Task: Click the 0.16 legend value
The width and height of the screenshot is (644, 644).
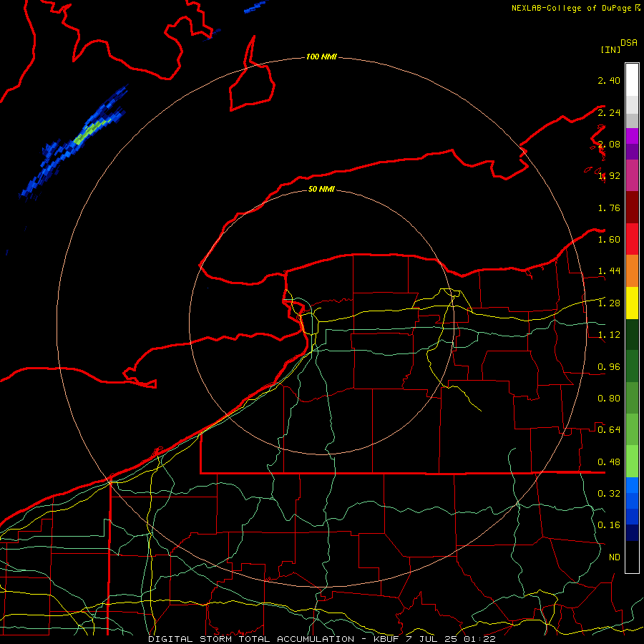Action: 609,525
